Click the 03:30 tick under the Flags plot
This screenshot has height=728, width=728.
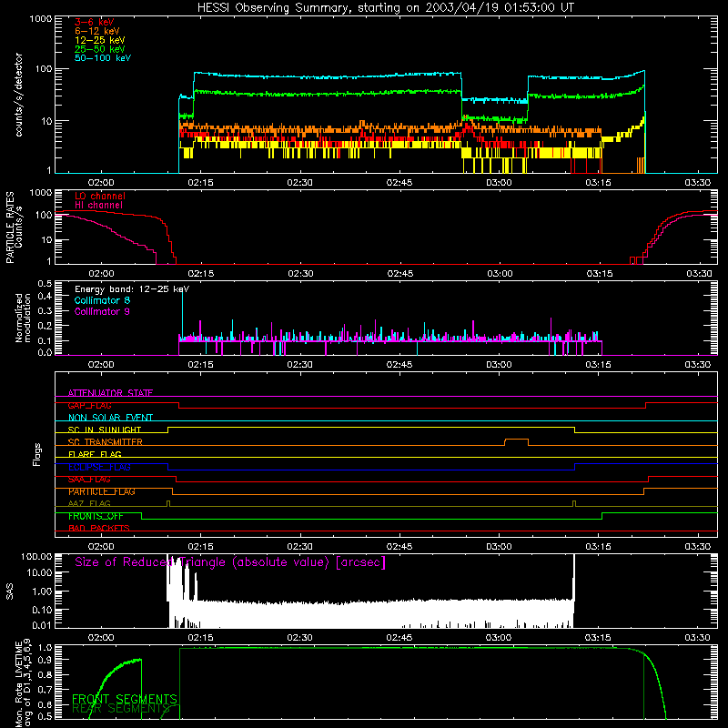pos(697,547)
